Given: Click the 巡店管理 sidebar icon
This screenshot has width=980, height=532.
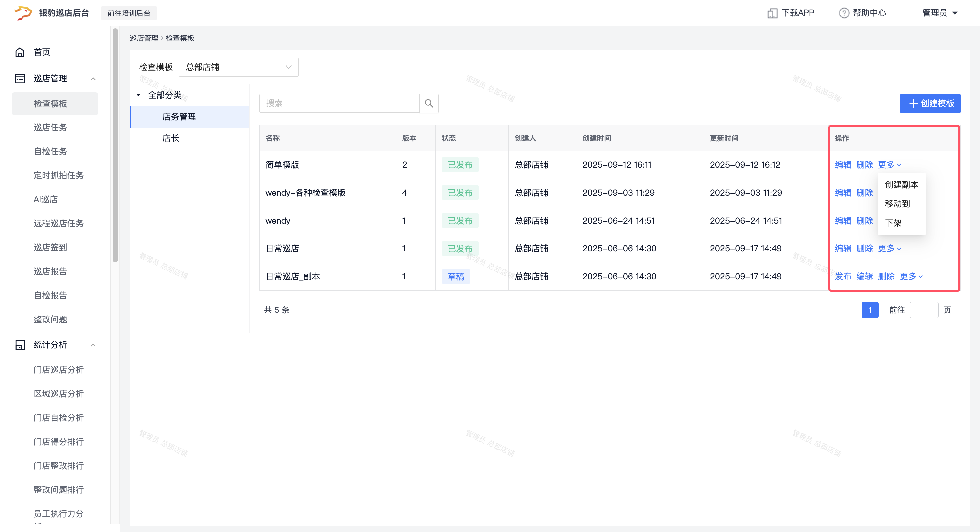Looking at the screenshot, I should point(20,78).
